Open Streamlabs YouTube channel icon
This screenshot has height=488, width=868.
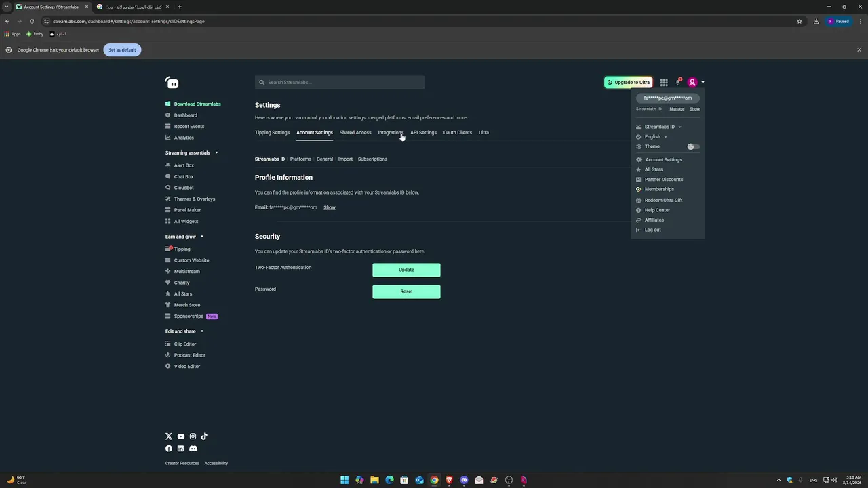pos(181,436)
